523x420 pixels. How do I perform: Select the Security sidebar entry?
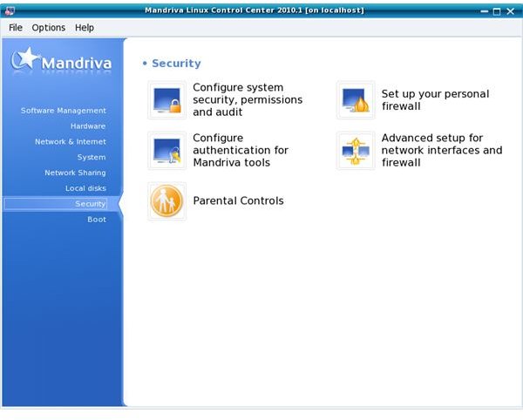[56, 204]
